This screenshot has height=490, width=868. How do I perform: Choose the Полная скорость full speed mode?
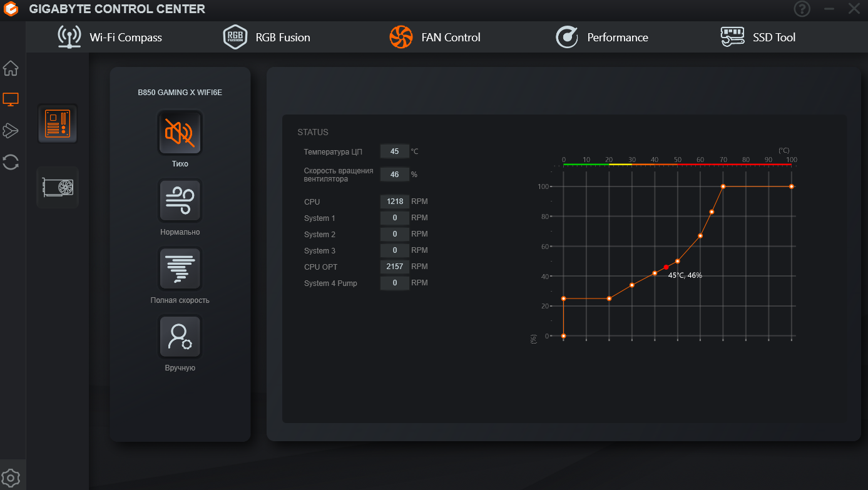point(180,269)
